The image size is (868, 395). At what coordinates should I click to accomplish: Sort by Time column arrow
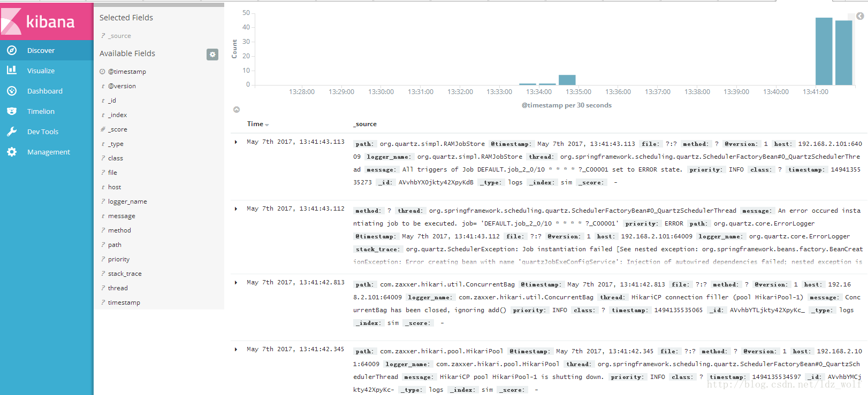[x=267, y=125]
